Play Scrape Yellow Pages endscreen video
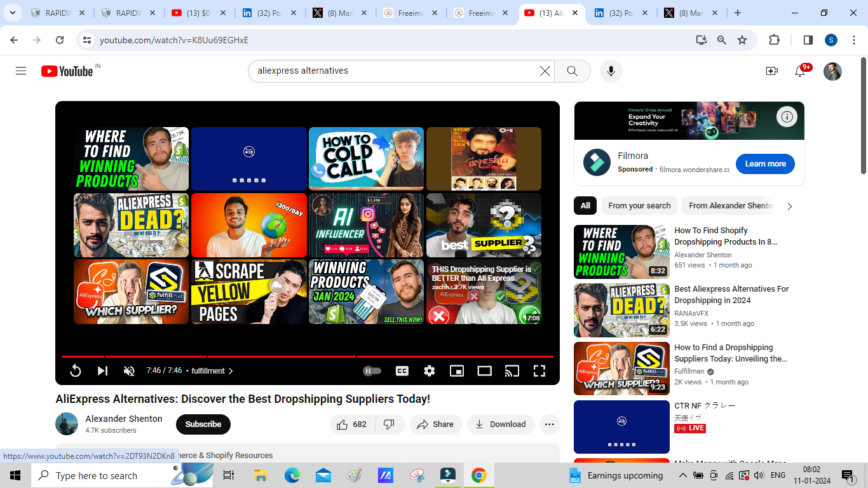 tap(249, 292)
